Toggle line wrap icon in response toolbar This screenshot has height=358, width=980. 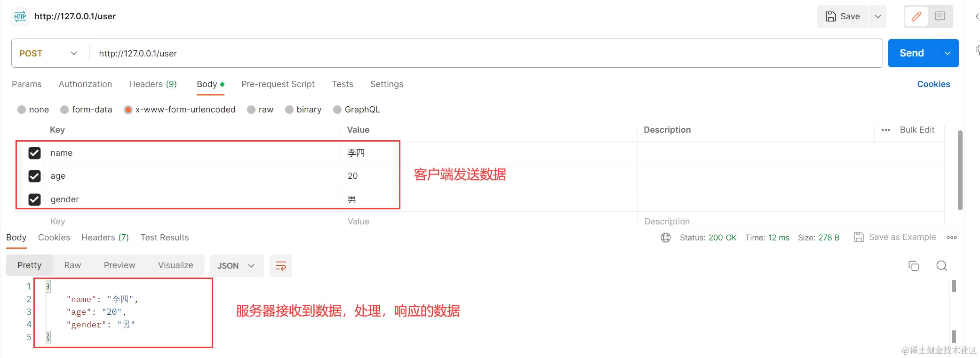[281, 266]
